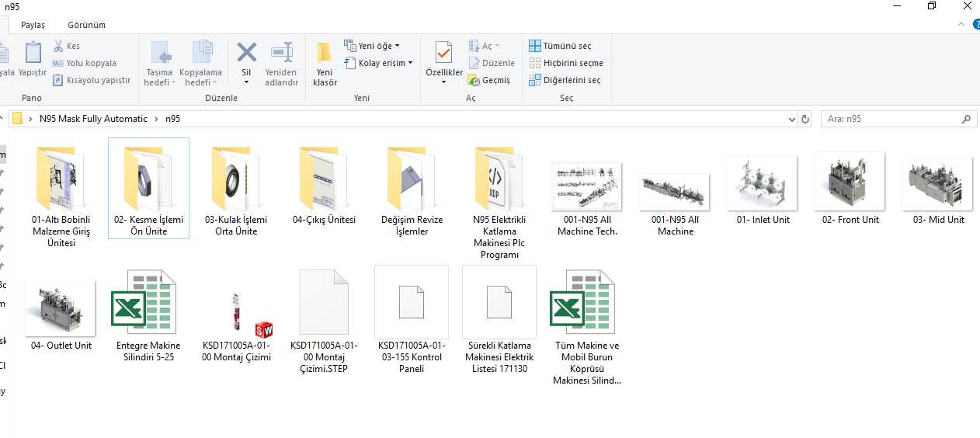Expand the address bar history dropdown

pyautogui.click(x=791, y=120)
